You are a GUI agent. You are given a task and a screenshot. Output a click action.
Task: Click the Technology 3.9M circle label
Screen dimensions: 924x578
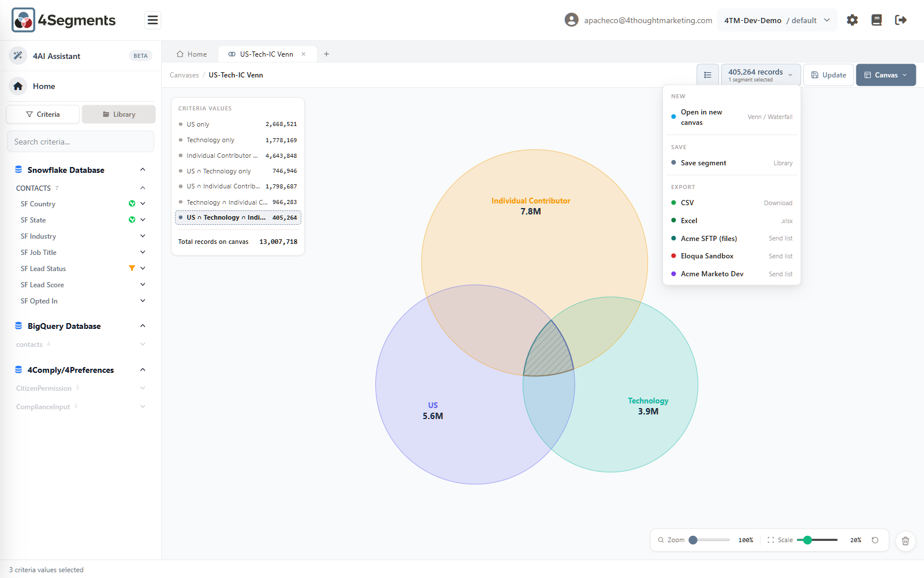(x=648, y=406)
